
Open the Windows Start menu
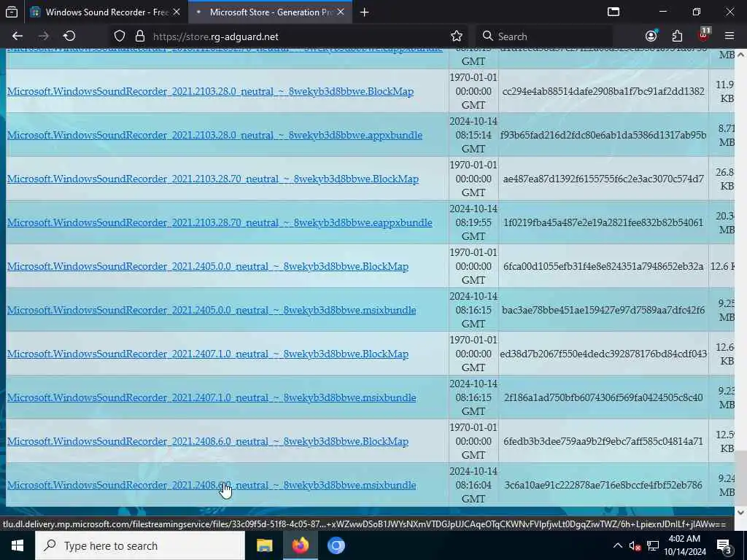18,545
